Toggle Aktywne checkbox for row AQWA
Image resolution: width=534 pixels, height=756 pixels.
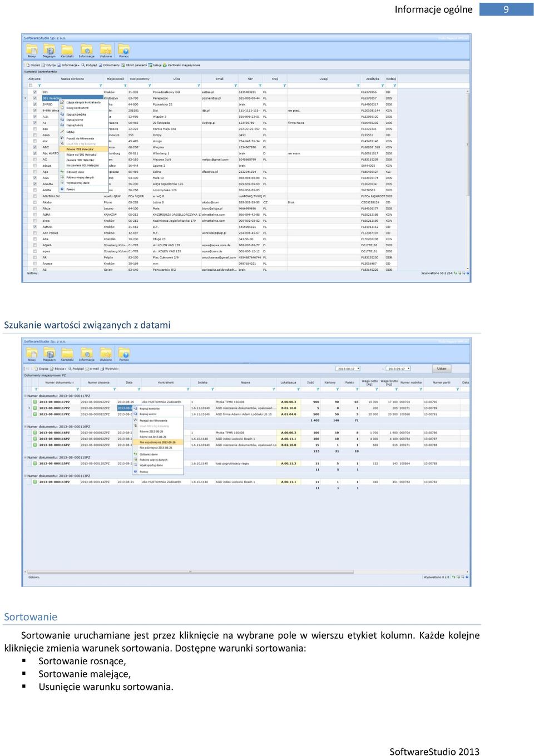coord(34,245)
